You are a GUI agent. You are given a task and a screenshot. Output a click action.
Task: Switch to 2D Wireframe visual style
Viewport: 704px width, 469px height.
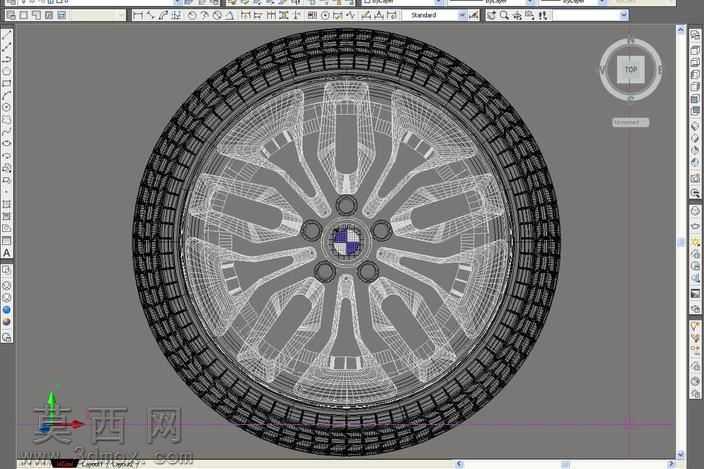(x=7, y=269)
